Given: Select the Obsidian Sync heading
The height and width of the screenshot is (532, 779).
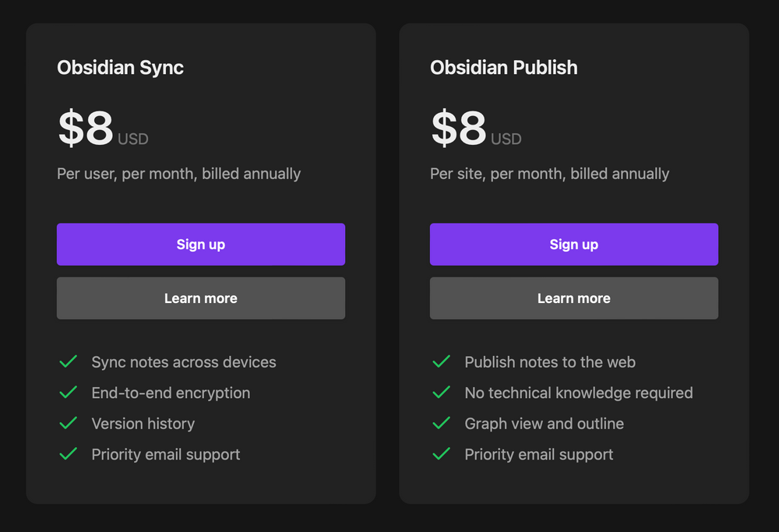Looking at the screenshot, I should click(120, 68).
